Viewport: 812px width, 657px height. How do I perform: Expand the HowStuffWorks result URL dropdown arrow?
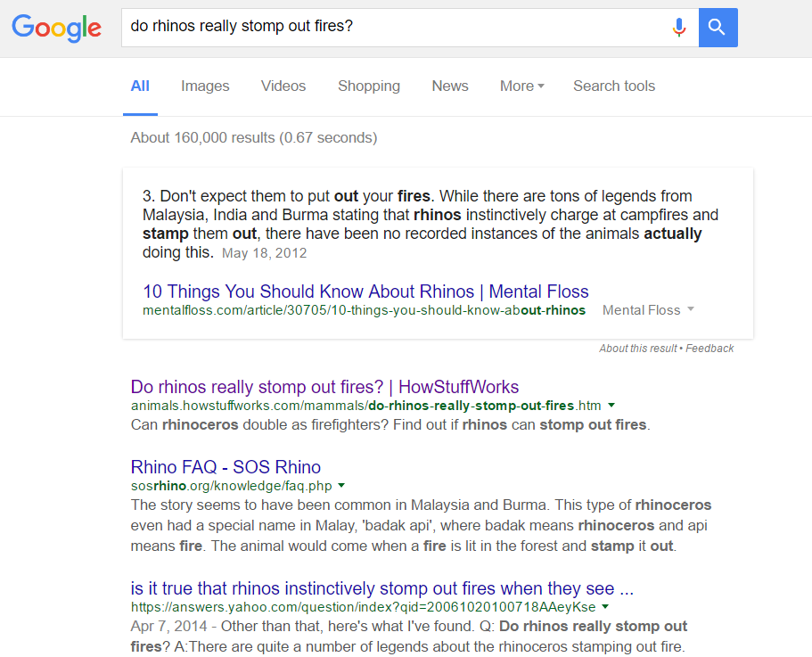click(x=611, y=405)
